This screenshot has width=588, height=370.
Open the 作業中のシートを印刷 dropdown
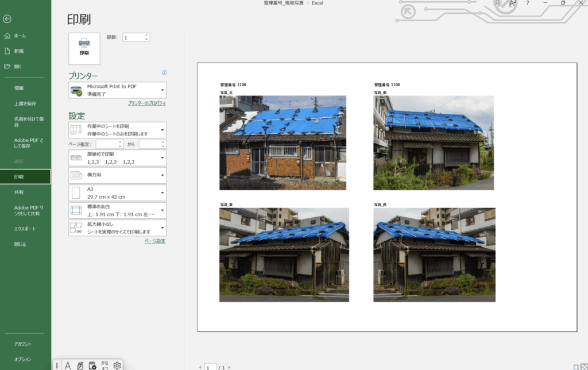coord(117,130)
